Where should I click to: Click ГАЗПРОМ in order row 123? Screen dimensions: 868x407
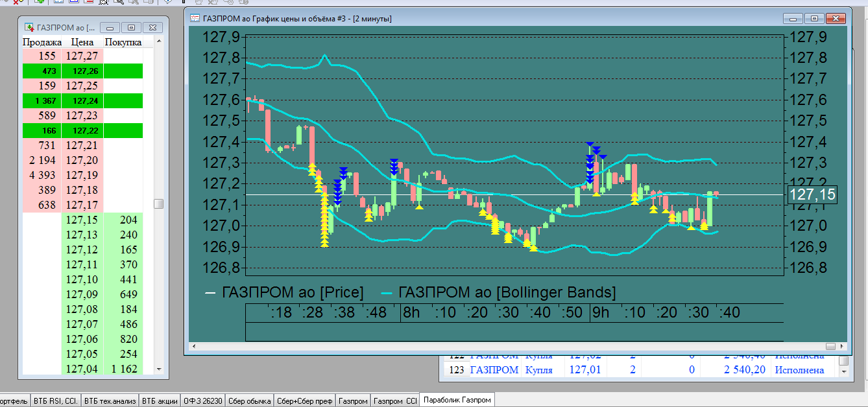click(x=494, y=370)
